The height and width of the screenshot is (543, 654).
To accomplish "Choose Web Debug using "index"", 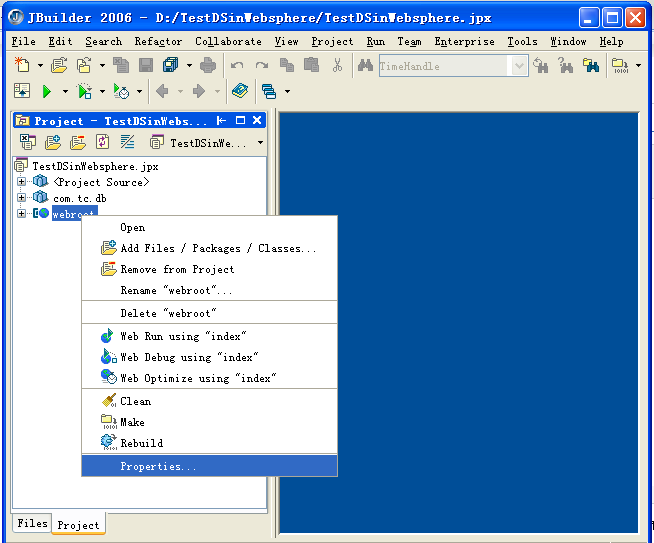I will click(209, 357).
